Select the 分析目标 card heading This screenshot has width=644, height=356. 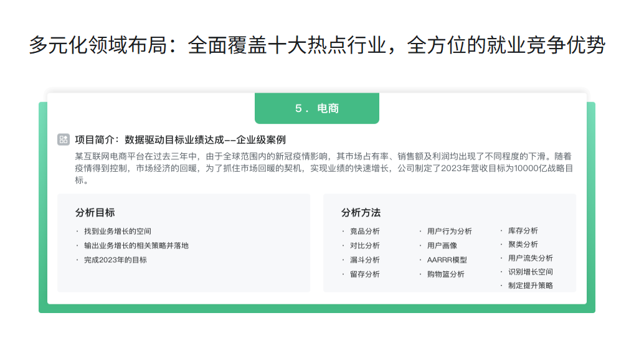95,213
